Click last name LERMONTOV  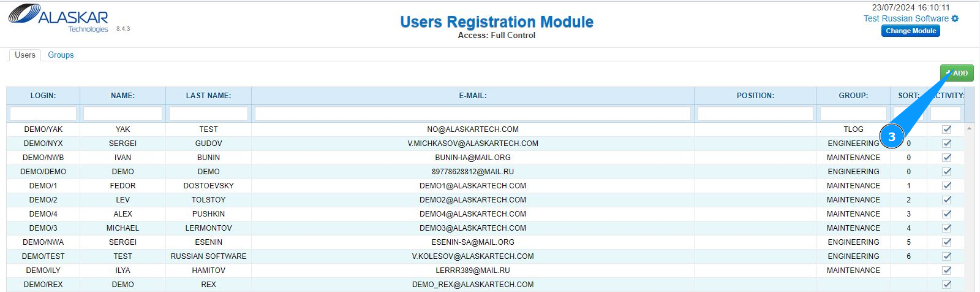pyautogui.click(x=208, y=228)
